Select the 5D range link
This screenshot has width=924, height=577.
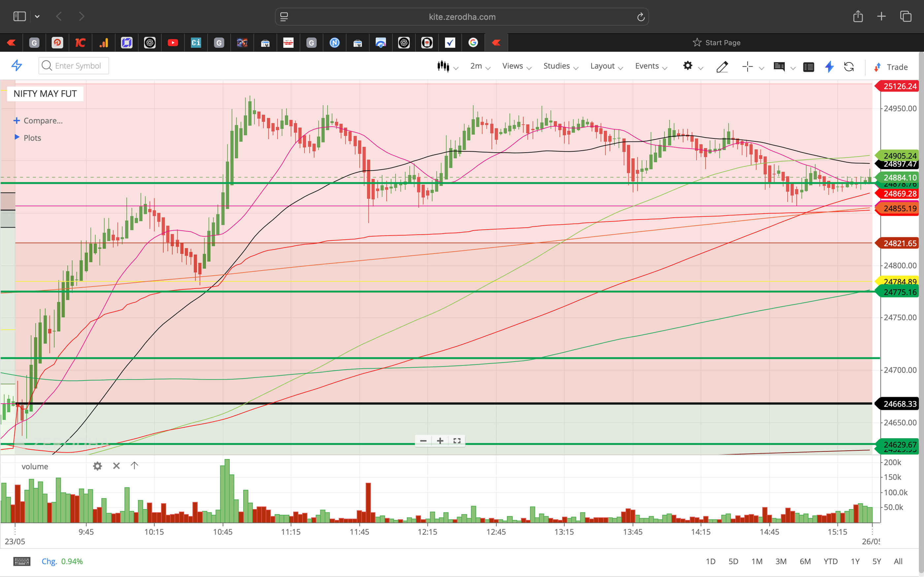point(733,562)
